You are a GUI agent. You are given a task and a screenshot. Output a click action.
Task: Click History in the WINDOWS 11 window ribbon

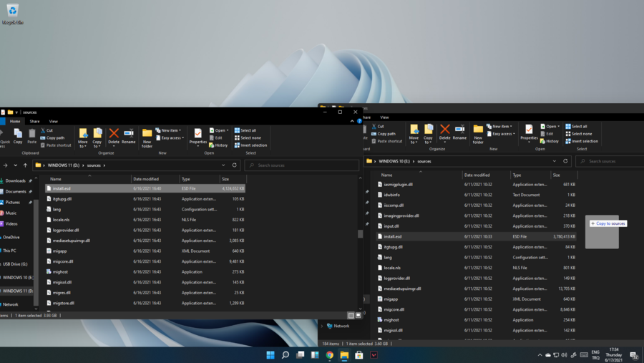(x=218, y=145)
